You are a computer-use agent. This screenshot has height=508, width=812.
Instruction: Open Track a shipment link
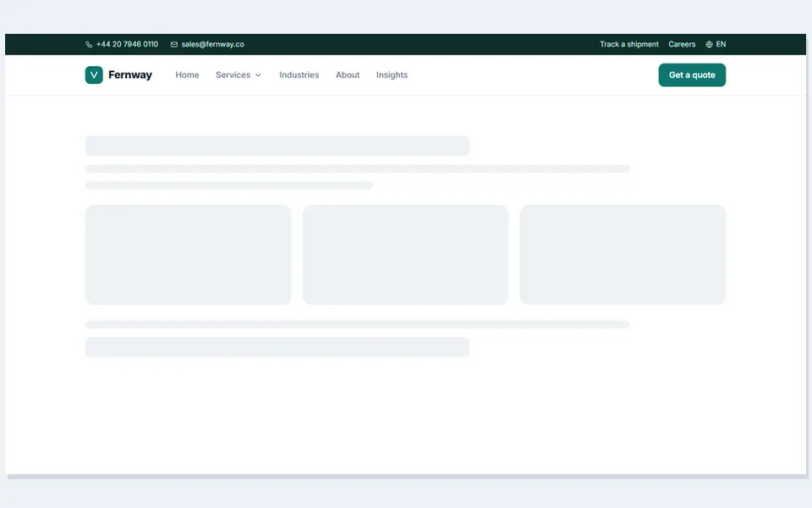click(x=629, y=44)
